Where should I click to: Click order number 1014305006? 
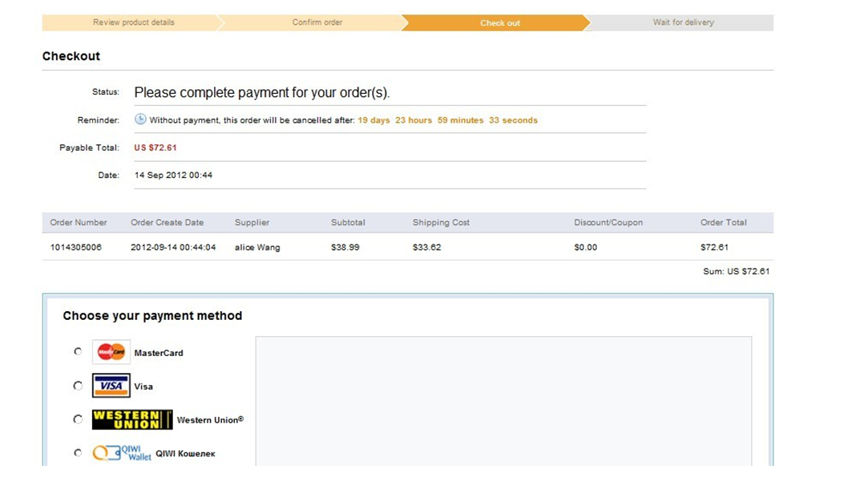pos(76,248)
